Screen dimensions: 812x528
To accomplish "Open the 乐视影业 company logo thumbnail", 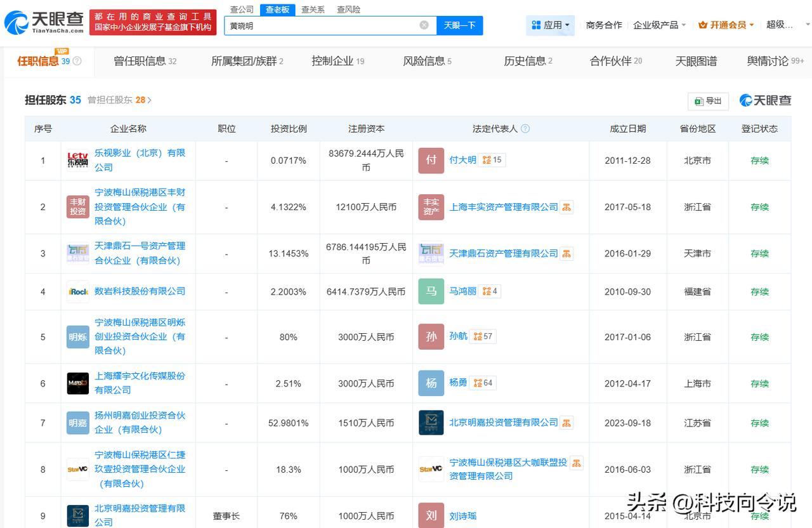I will pyautogui.click(x=78, y=161).
